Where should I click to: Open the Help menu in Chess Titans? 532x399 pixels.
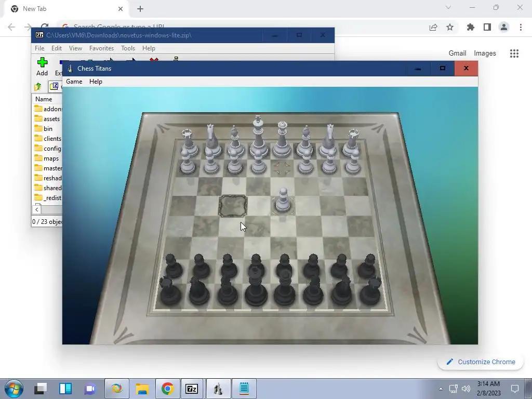pos(96,82)
